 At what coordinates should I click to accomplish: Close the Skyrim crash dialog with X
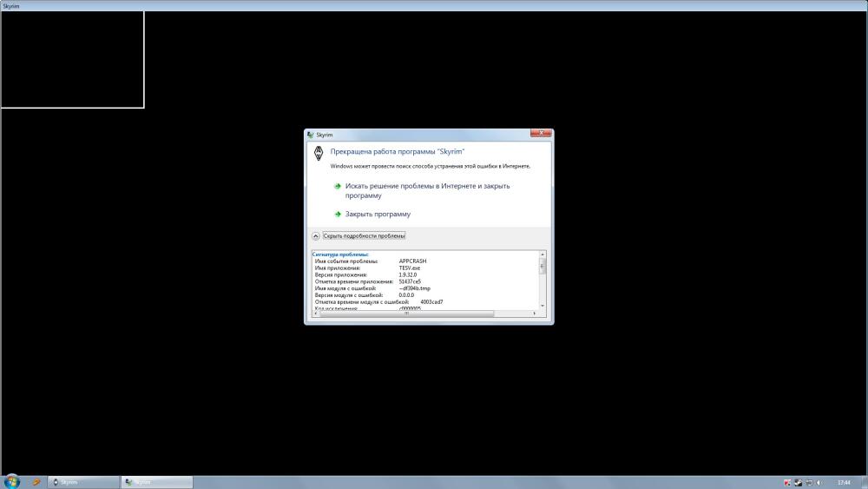541,133
